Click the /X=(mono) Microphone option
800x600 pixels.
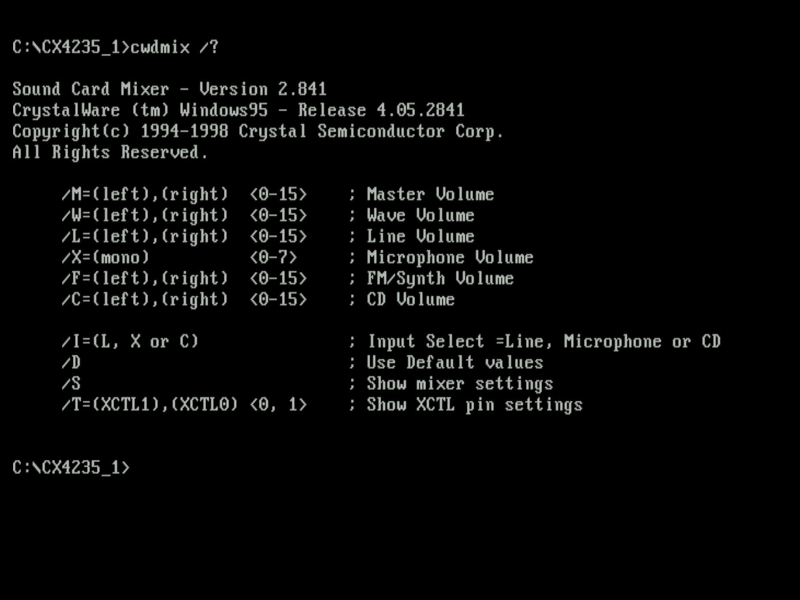pos(105,257)
